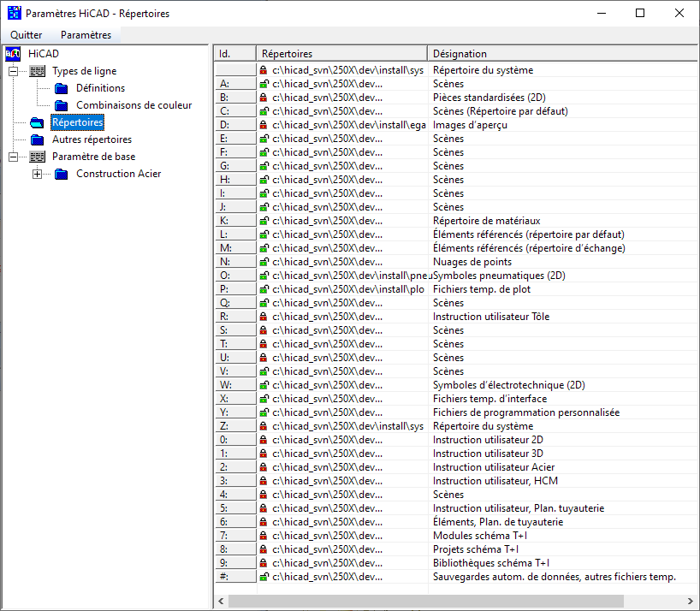Screen dimensions: 700x611
Task: Sort by the Id. column header
Action: pos(235,54)
